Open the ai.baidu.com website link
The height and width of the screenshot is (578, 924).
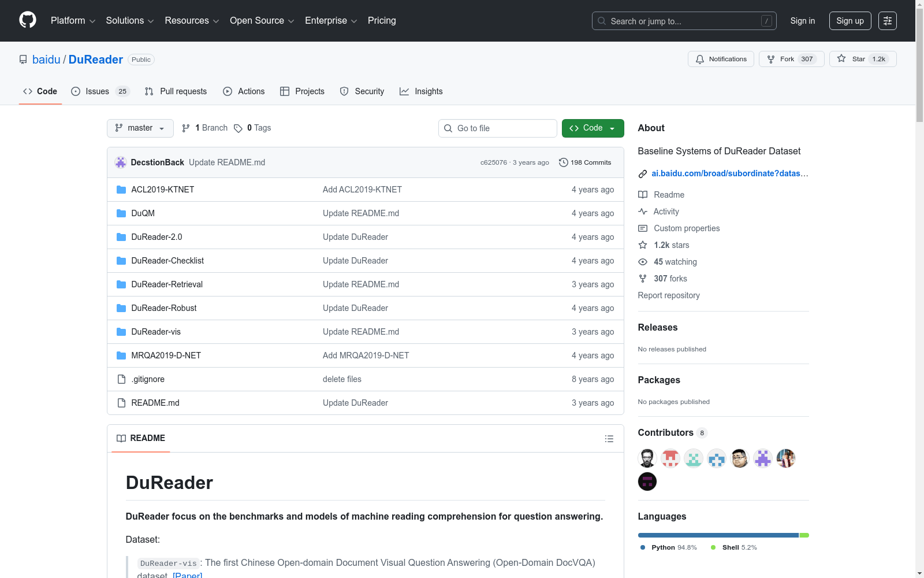click(730, 173)
